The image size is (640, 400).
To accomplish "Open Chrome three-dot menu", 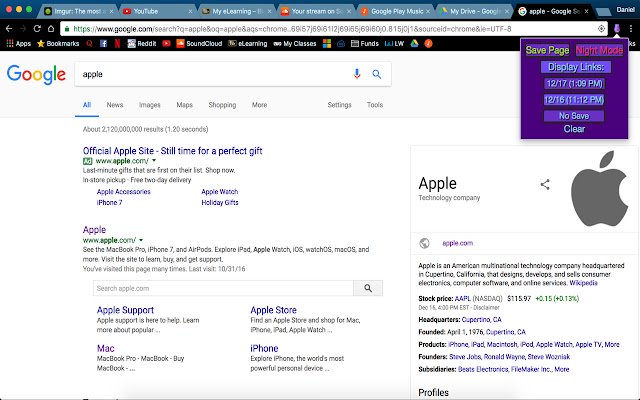I will (x=631, y=29).
